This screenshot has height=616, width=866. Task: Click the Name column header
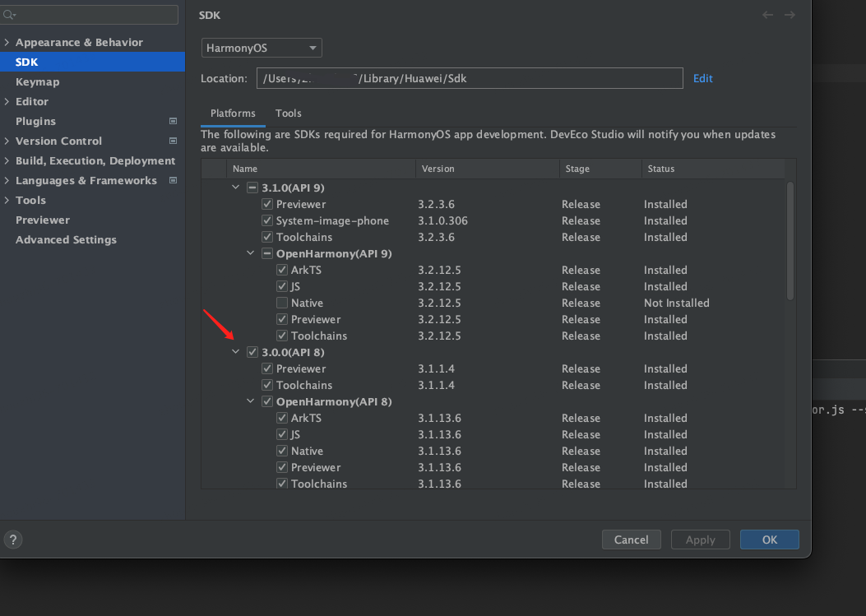pyautogui.click(x=321, y=169)
